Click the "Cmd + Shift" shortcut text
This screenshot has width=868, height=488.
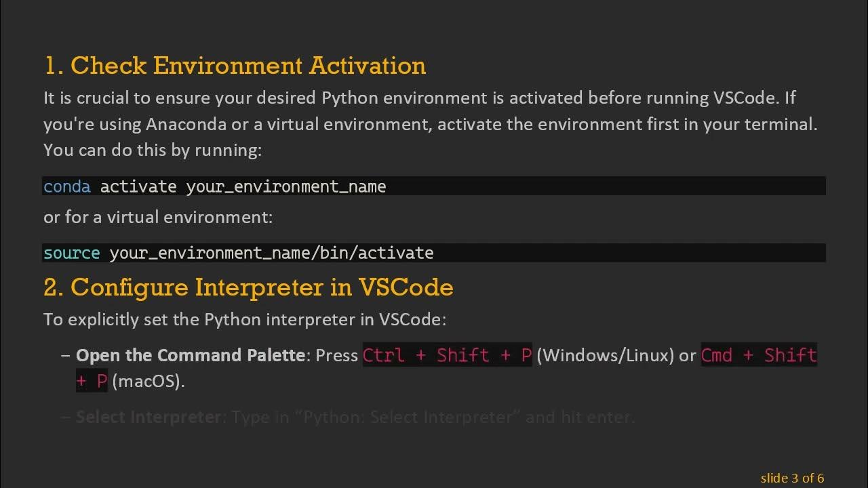click(x=759, y=355)
